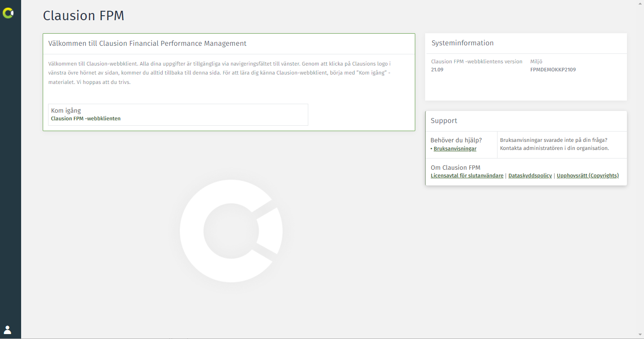Select the Clausion FPM page title
Screen dimensions: 644x339
tap(84, 16)
